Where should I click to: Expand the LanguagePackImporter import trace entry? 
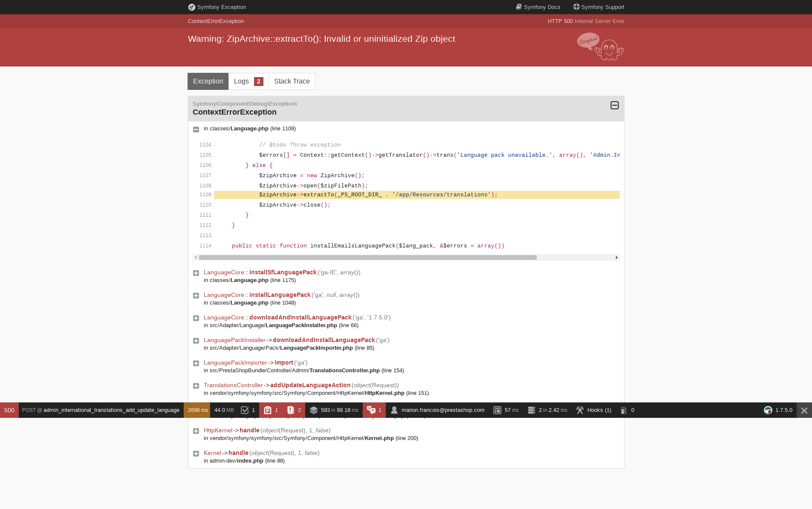[196, 363]
